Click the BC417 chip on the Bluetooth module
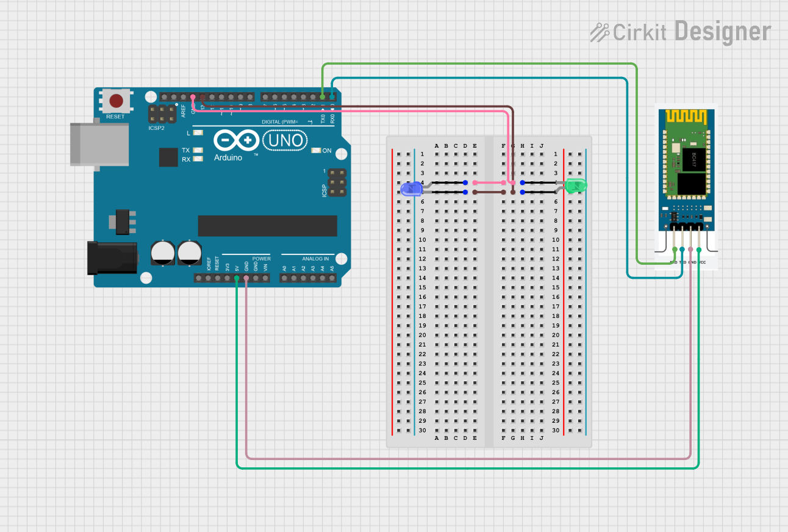 point(694,159)
